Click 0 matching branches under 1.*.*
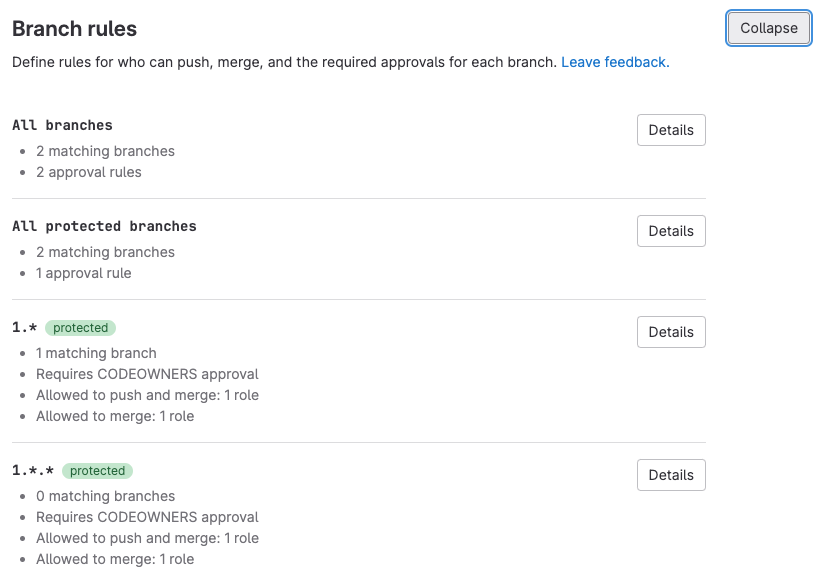The width and height of the screenshot is (823, 580). pos(105,496)
